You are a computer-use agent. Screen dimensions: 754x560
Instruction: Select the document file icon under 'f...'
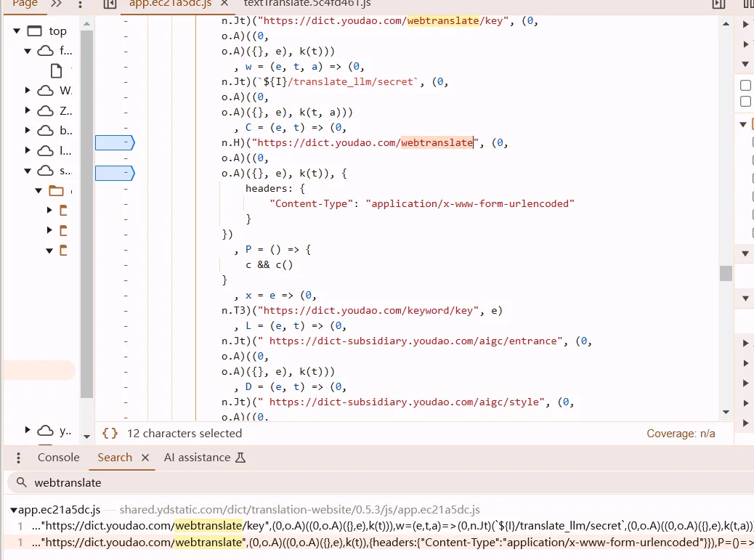pyautogui.click(x=56, y=70)
